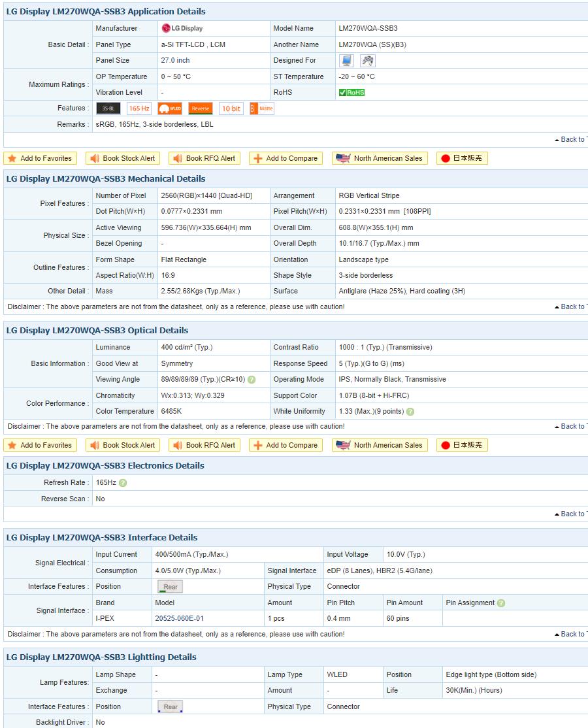This screenshot has width=588, height=728.
Task: Add to Favorites above Mechanical Details
Action: pyautogui.click(x=40, y=158)
